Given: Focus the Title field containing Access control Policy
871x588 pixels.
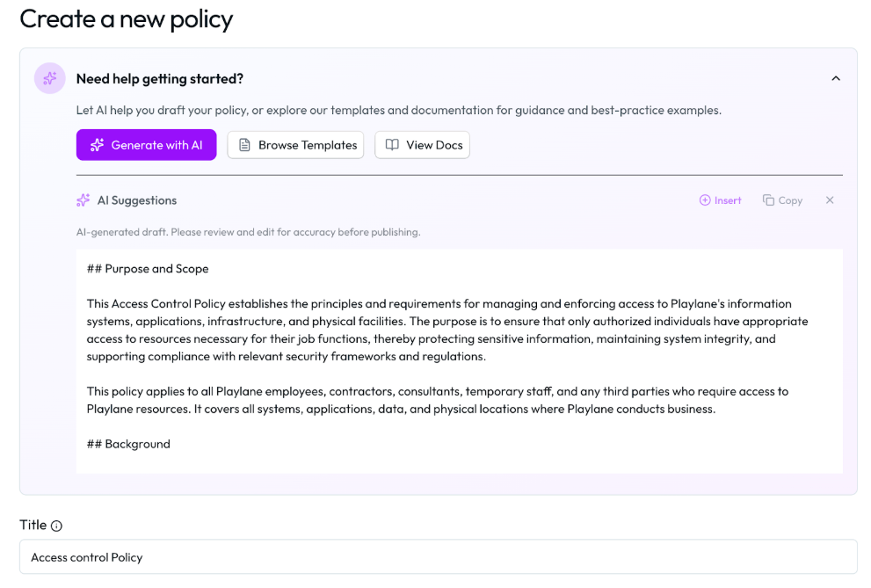Looking at the screenshot, I should [438, 557].
